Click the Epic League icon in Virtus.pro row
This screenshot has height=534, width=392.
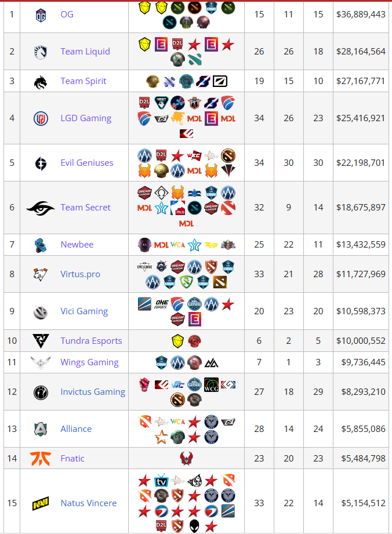[x=144, y=267]
